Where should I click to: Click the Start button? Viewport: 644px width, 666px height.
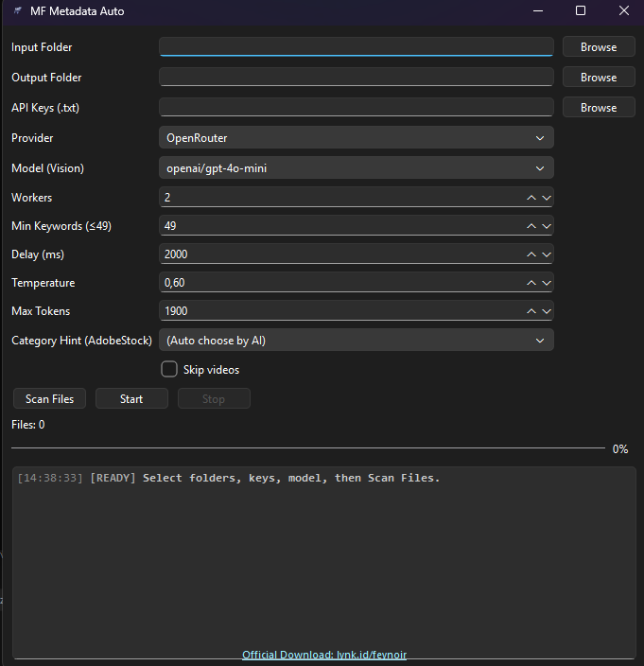click(x=131, y=399)
